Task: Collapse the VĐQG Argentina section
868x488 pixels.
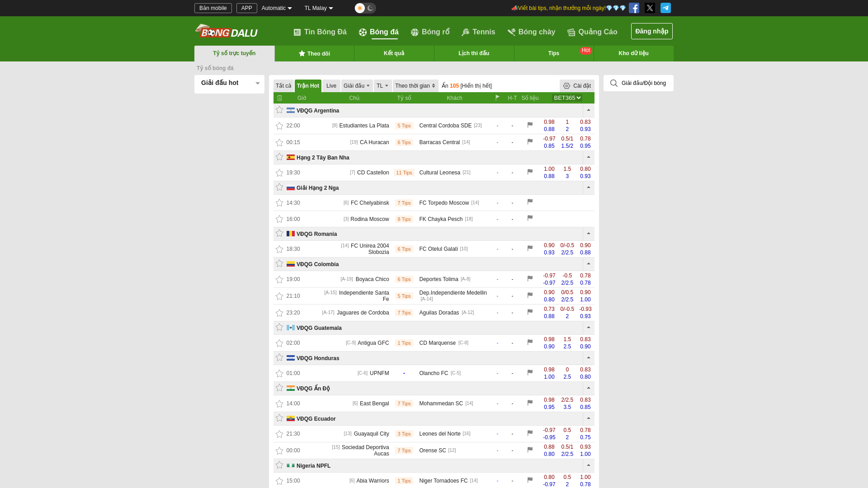Action: tap(589, 110)
